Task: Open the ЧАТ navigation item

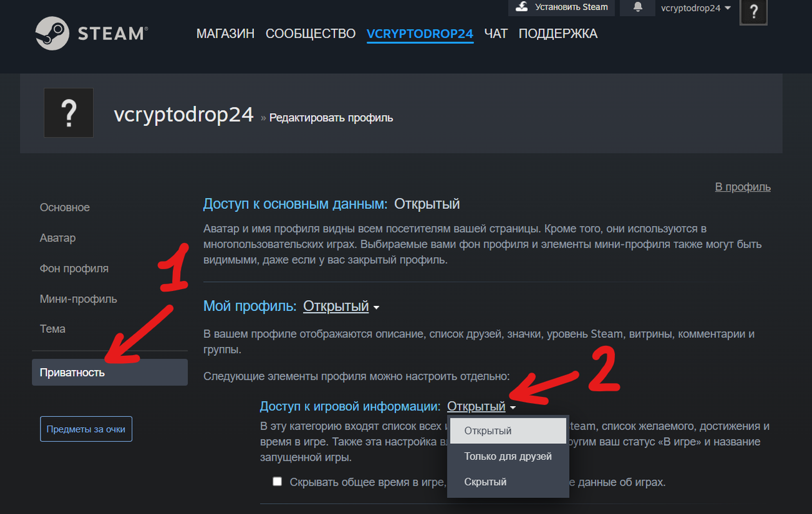Action: [496, 33]
